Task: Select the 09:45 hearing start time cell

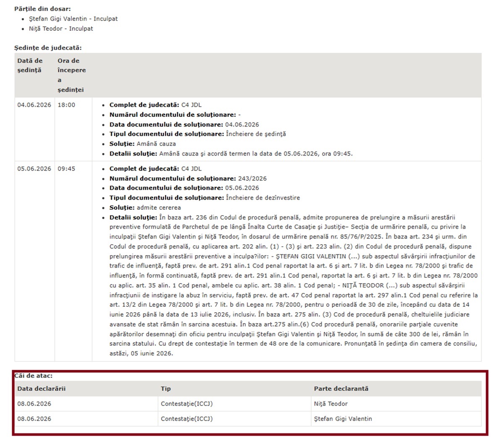Action: (66, 169)
